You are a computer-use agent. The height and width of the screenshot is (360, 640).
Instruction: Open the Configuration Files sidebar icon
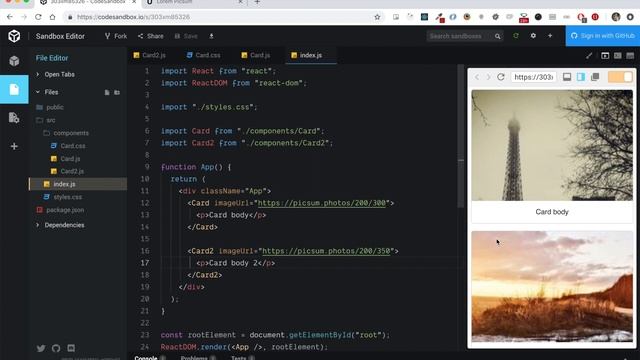14,118
